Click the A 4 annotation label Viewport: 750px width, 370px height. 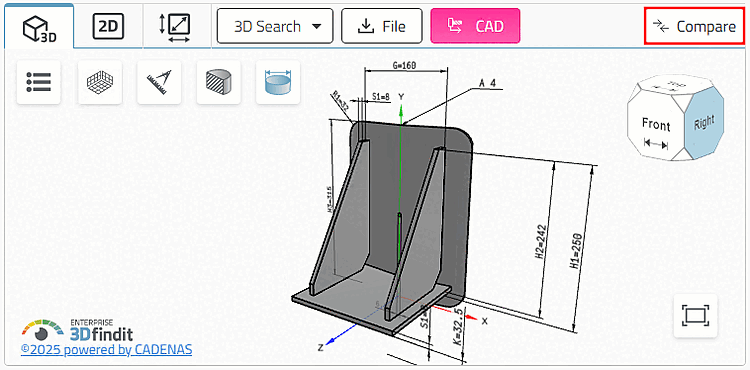tap(487, 84)
